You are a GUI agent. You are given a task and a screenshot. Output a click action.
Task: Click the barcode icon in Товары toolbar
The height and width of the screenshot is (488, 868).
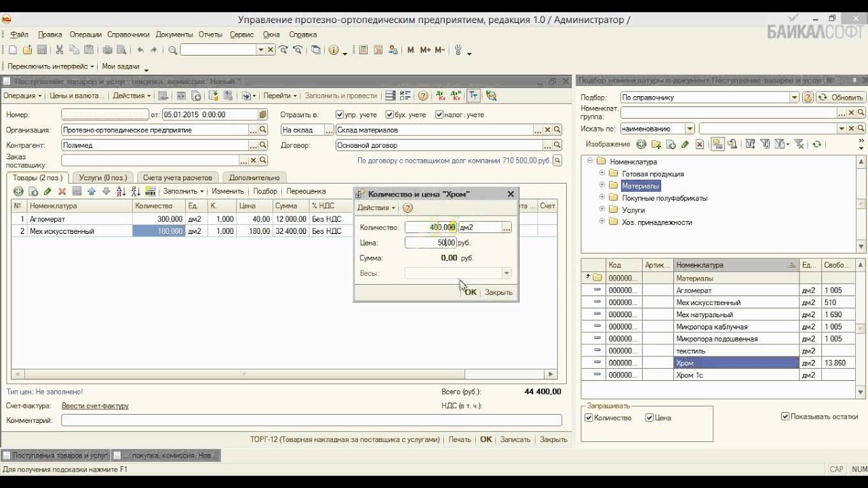[151, 192]
